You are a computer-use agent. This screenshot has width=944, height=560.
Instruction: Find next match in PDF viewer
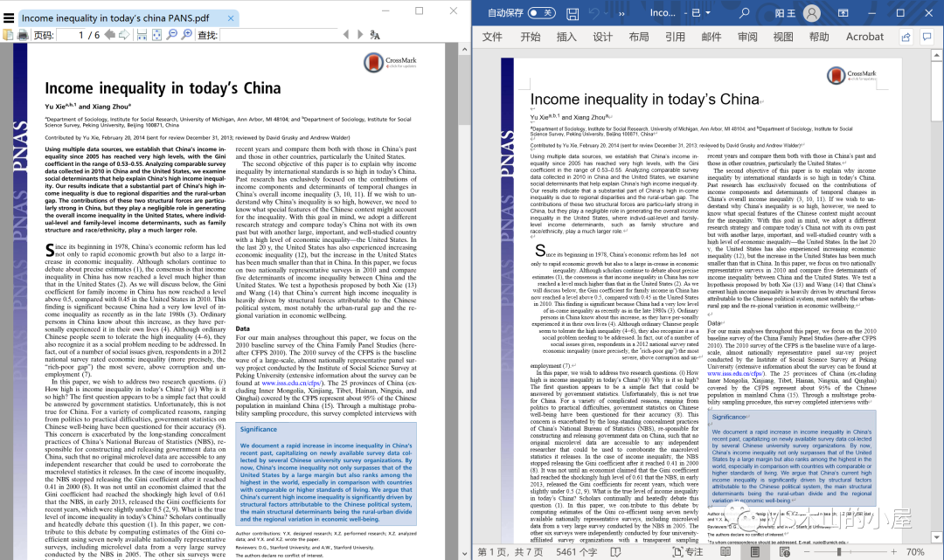click(x=360, y=35)
